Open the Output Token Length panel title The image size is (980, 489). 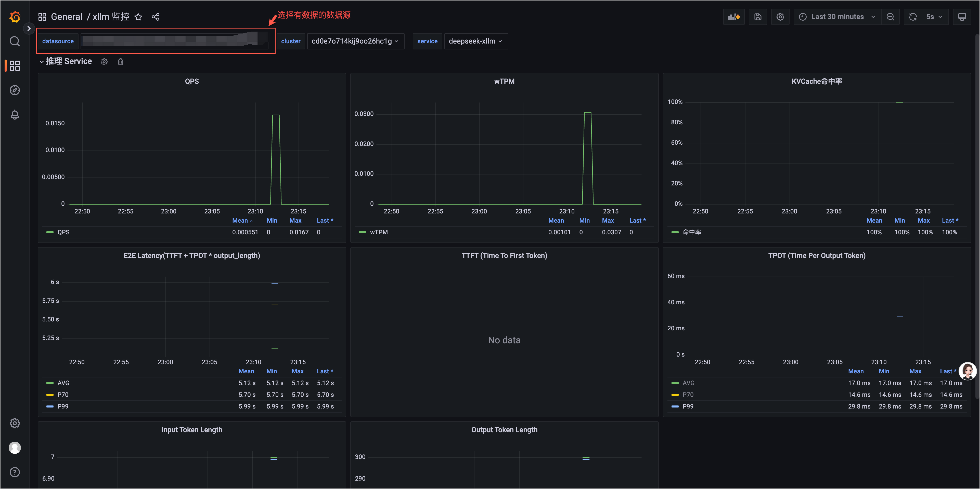pos(504,430)
